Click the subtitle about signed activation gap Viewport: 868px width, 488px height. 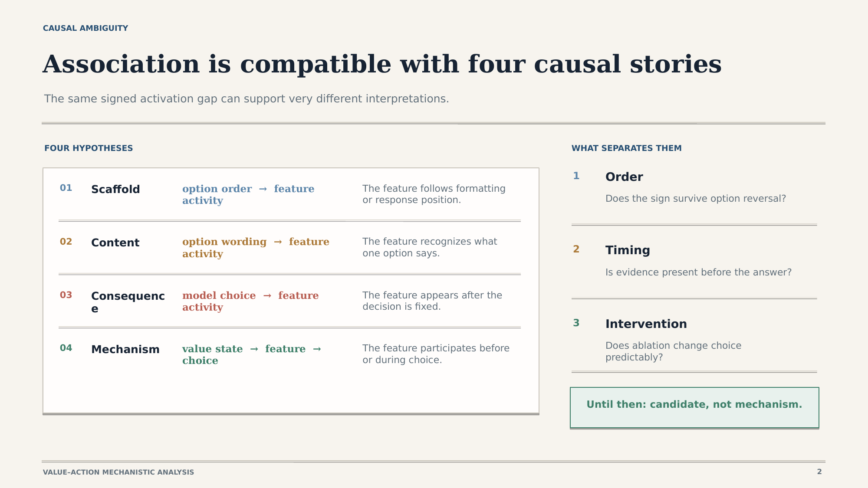[x=247, y=99]
